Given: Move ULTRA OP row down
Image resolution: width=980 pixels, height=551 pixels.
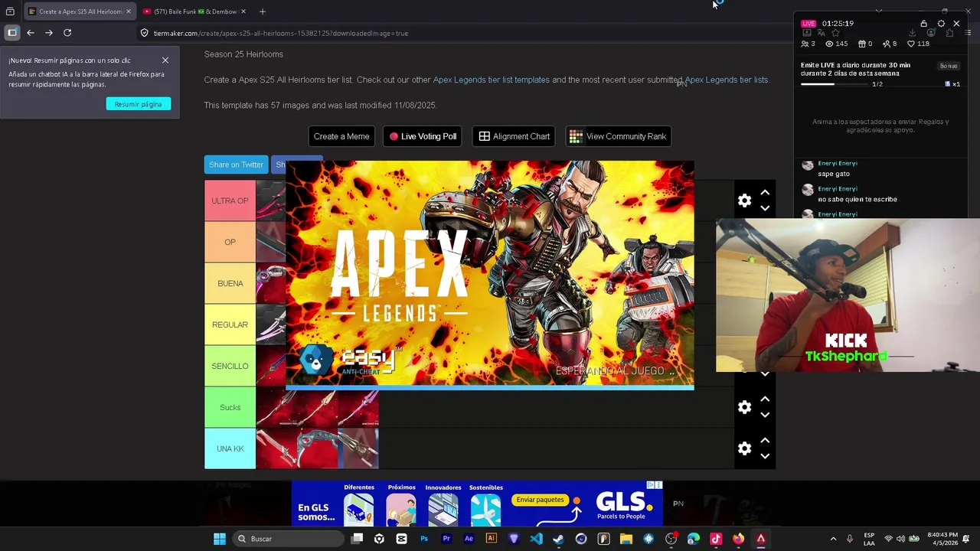Looking at the screenshot, I should pos(764,208).
